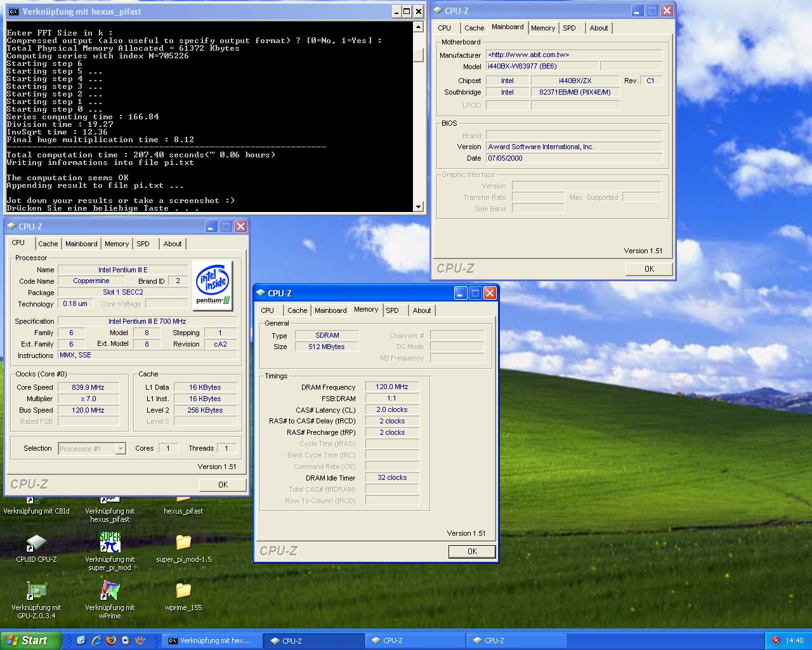Image resolution: width=812 pixels, height=650 pixels.
Task: Open Memory tab in CPU-Z Processor window
Action: (117, 244)
